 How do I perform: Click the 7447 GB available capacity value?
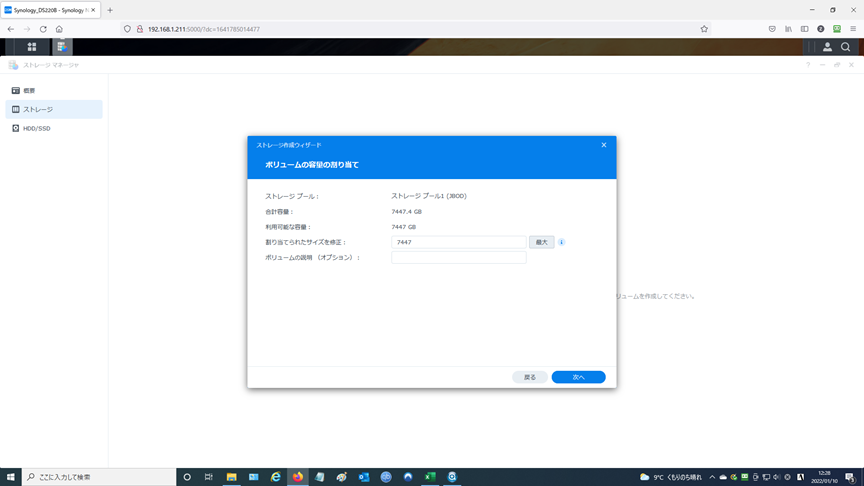tap(403, 227)
